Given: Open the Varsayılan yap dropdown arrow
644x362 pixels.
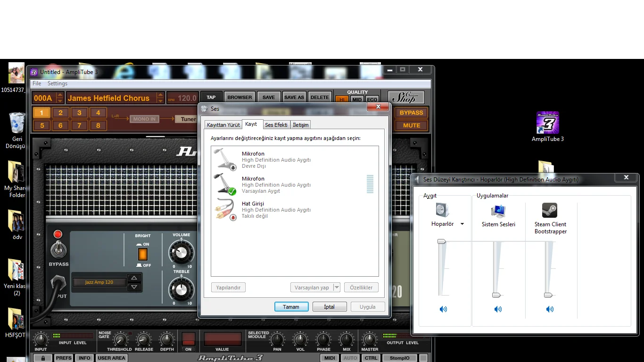Looking at the screenshot, I should click(x=337, y=288).
